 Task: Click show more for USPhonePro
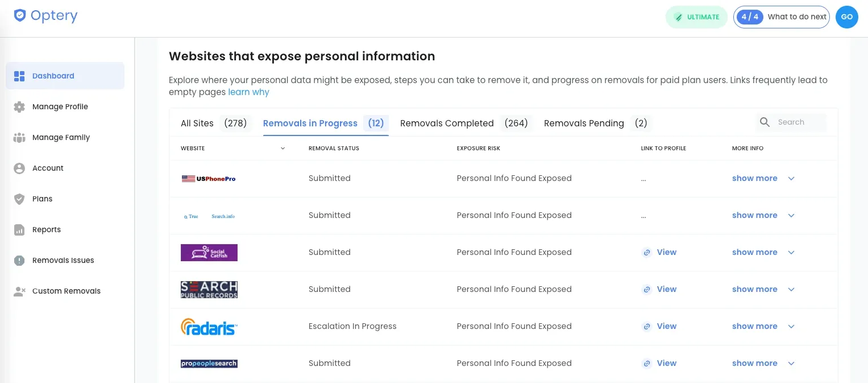pyautogui.click(x=754, y=178)
